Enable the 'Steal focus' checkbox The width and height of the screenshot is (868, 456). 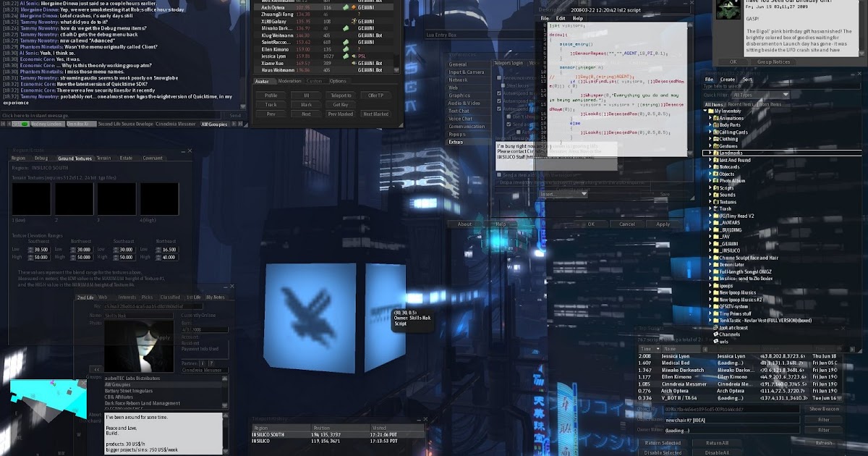[503, 85]
